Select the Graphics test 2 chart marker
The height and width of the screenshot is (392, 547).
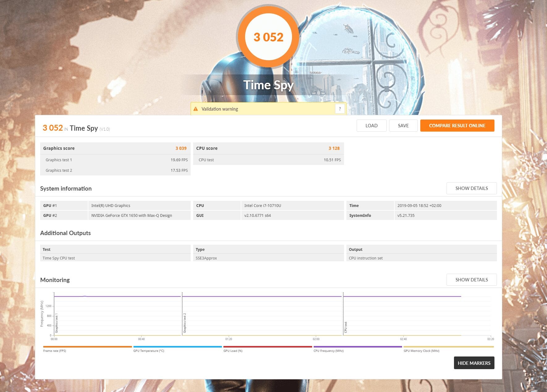(185, 323)
